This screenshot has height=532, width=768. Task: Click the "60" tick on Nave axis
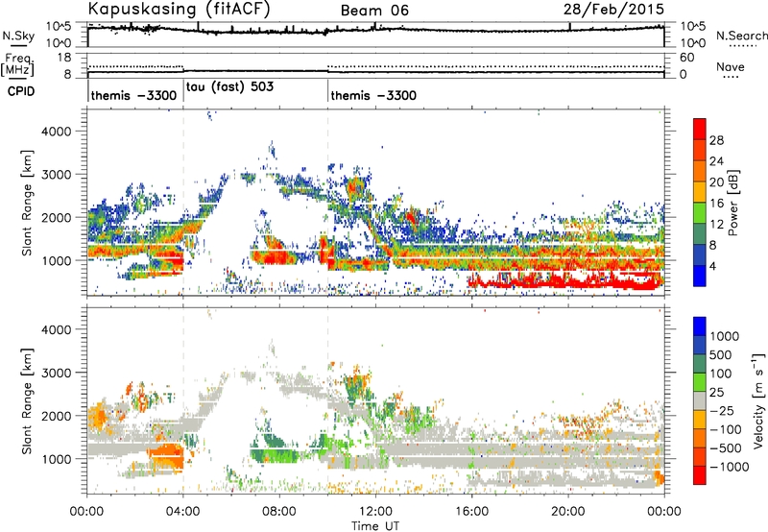click(686, 58)
